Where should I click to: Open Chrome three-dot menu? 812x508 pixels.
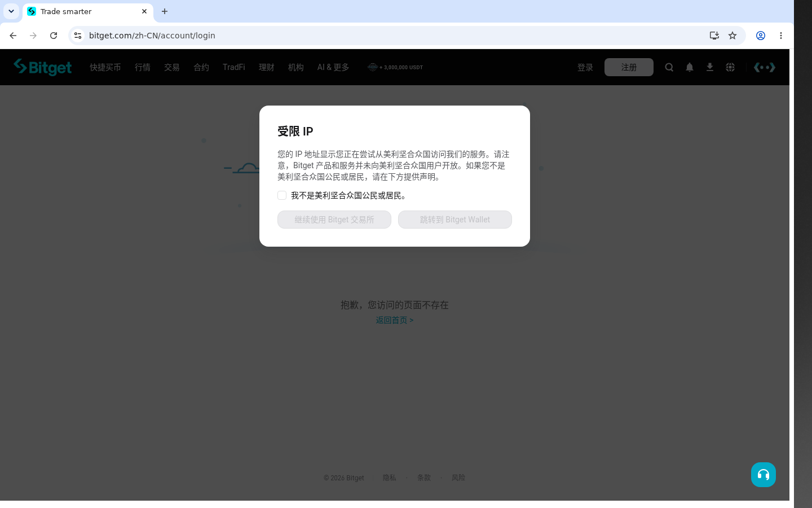(x=781, y=36)
